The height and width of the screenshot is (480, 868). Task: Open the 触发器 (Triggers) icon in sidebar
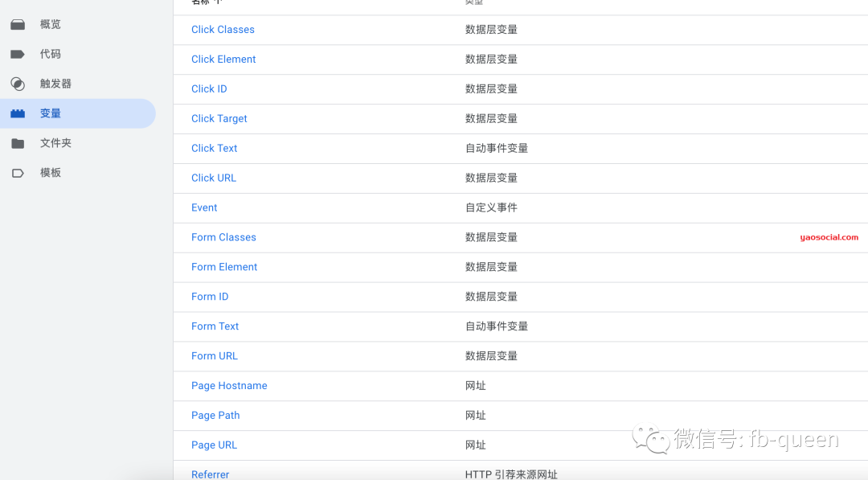pyautogui.click(x=18, y=83)
